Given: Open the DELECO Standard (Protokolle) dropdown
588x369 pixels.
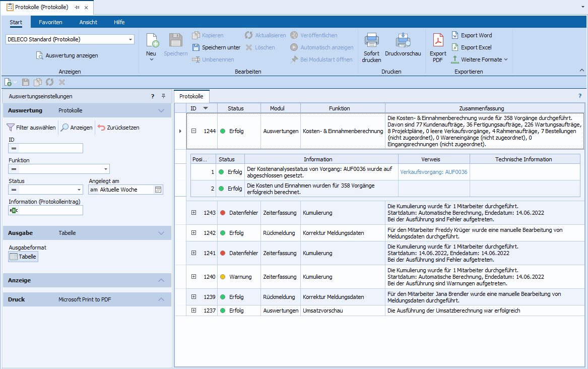Looking at the screenshot, I should [x=130, y=39].
